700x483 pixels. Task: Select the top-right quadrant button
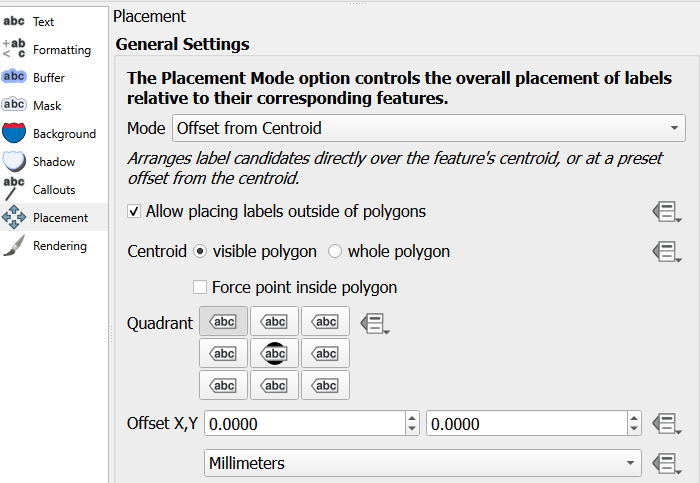pyautogui.click(x=325, y=322)
